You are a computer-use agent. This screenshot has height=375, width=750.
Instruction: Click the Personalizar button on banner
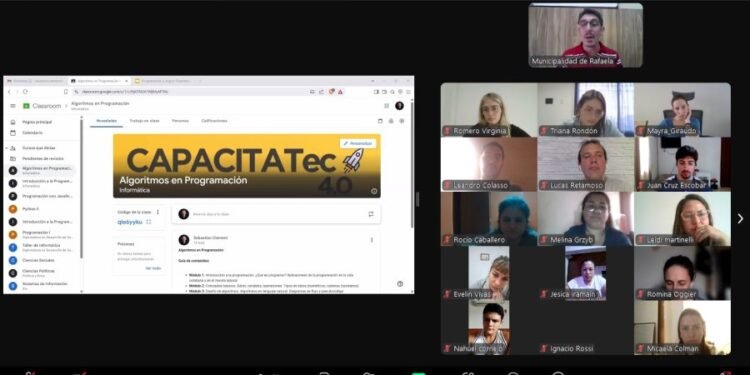tap(358, 143)
